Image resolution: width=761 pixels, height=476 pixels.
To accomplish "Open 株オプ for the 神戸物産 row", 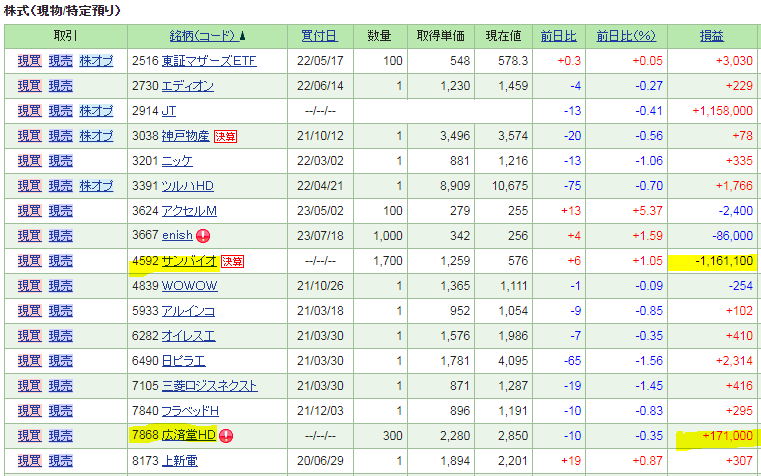I will (x=96, y=136).
